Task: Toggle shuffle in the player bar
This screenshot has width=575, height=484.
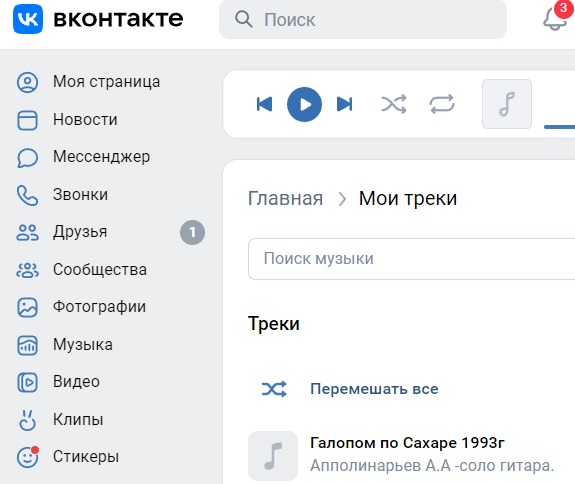Action: point(394,104)
